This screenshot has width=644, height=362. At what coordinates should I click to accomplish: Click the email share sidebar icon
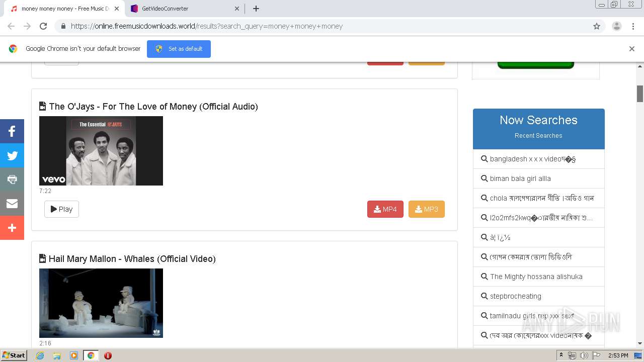12,204
